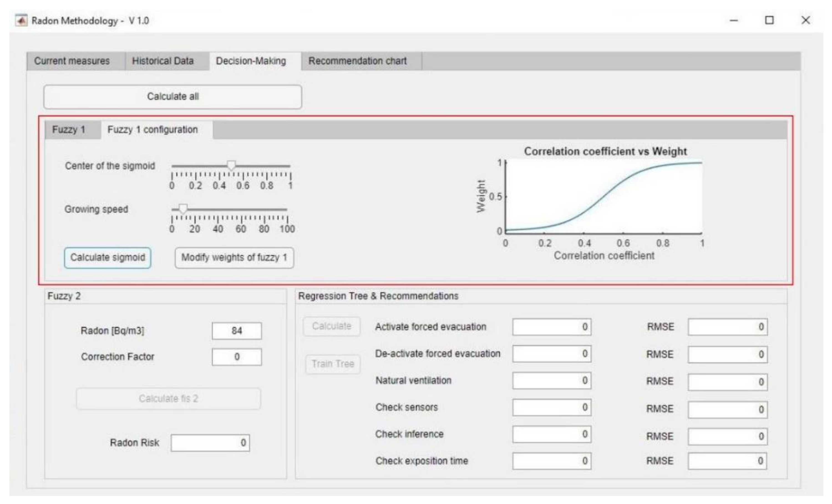
Task: Click the Train Tree button
Action: [x=333, y=364]
